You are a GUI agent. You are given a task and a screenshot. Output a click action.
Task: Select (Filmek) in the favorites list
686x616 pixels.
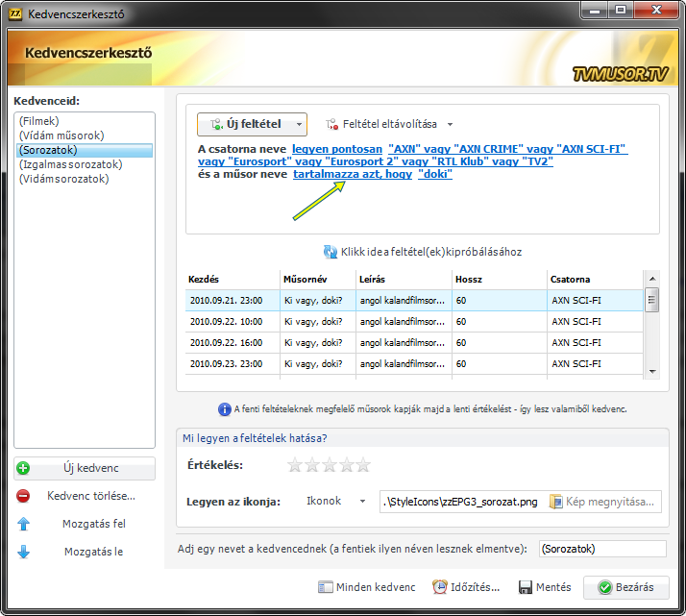tap(39, 121)
